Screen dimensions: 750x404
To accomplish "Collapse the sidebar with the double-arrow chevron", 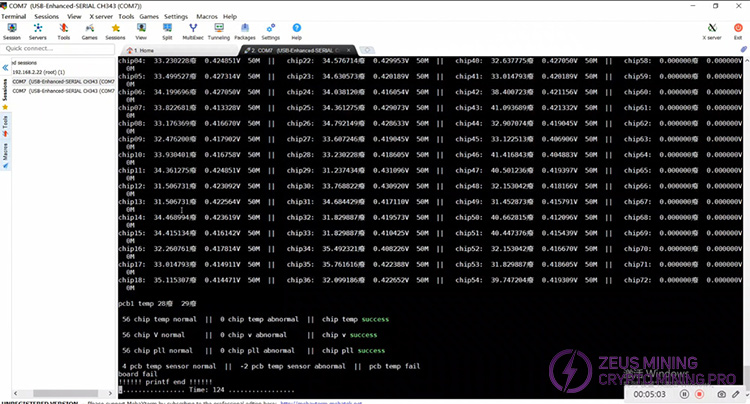I will click(x=5, y=67).
